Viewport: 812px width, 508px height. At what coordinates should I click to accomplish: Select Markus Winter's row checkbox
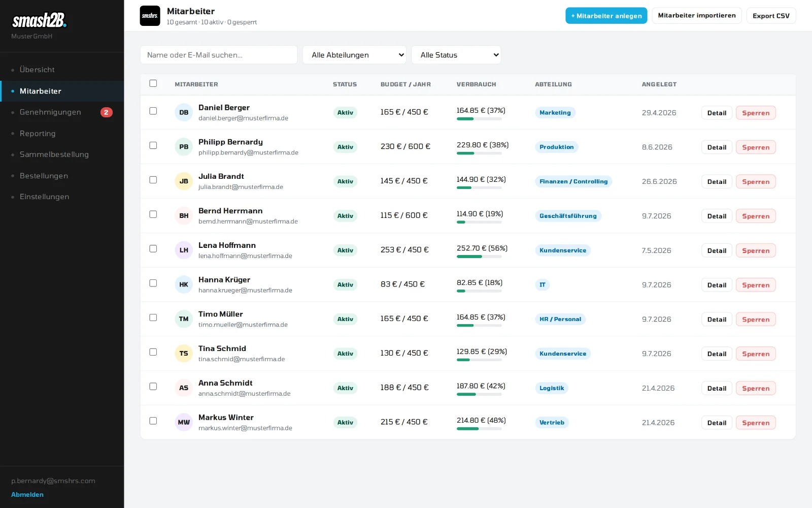(x=153, y=421)
